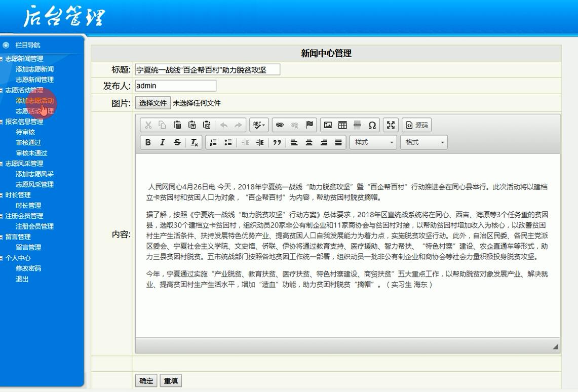Click the 源码 source button
This screenshot has height=392, width=578.
click(x=416, y=125)
